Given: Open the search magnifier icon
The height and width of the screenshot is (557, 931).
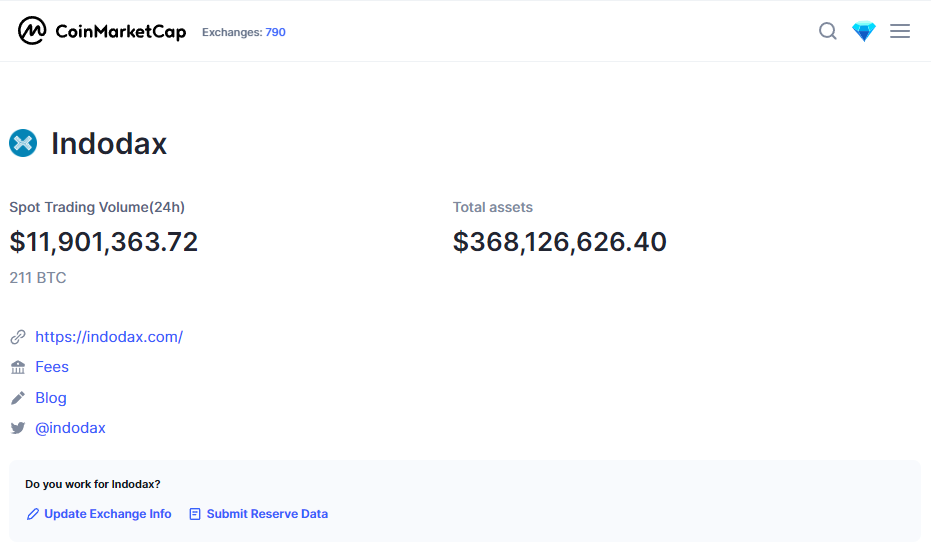Looking at the screenshot, I should tap(827, 31).
